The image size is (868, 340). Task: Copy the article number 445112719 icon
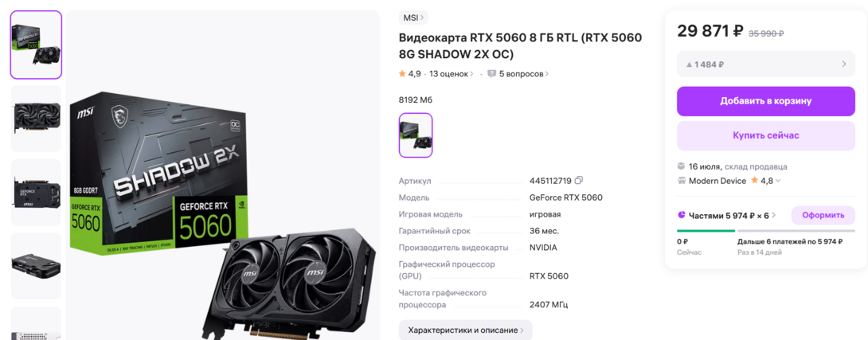coord(579,181)
